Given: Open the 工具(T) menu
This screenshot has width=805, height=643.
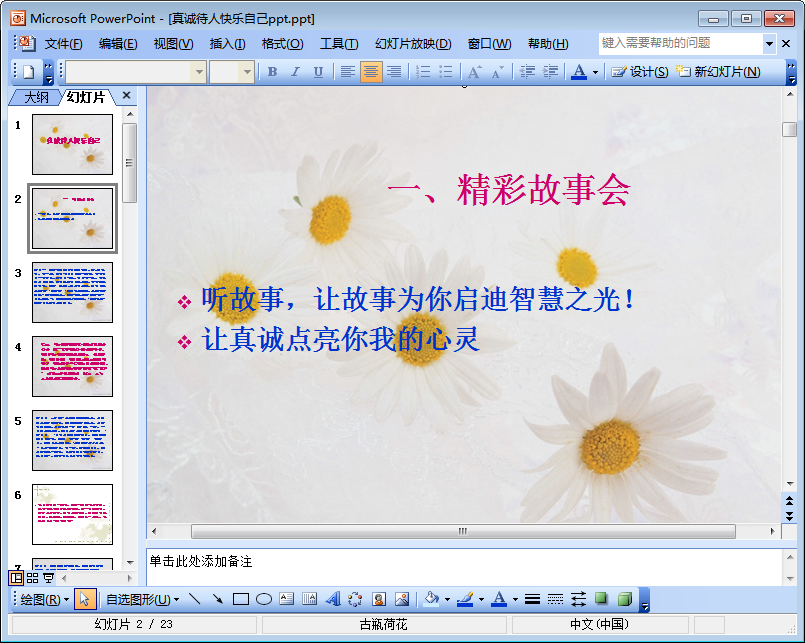Looking at the screenshot, I should (339, 44).
